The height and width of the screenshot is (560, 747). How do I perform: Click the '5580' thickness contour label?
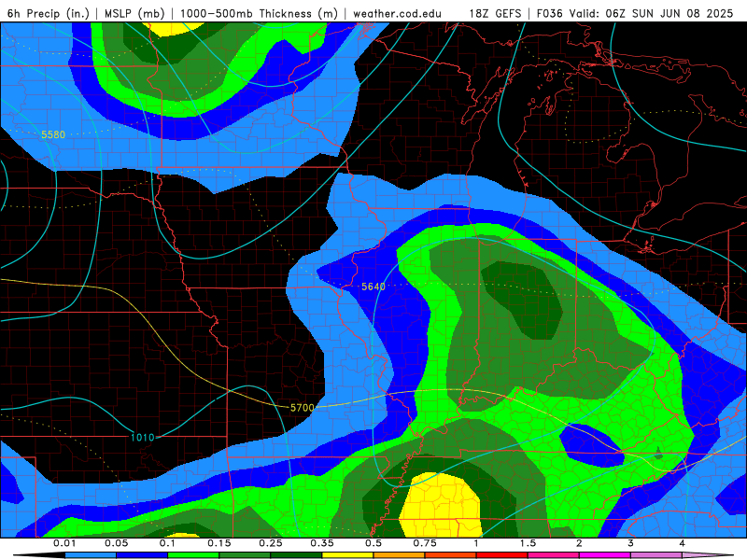(53, 134)
